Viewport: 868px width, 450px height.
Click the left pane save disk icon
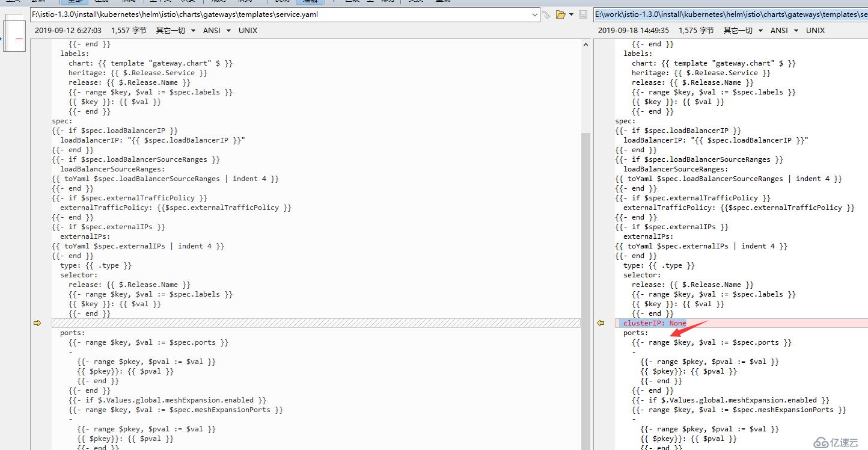(x=583, y=14)
